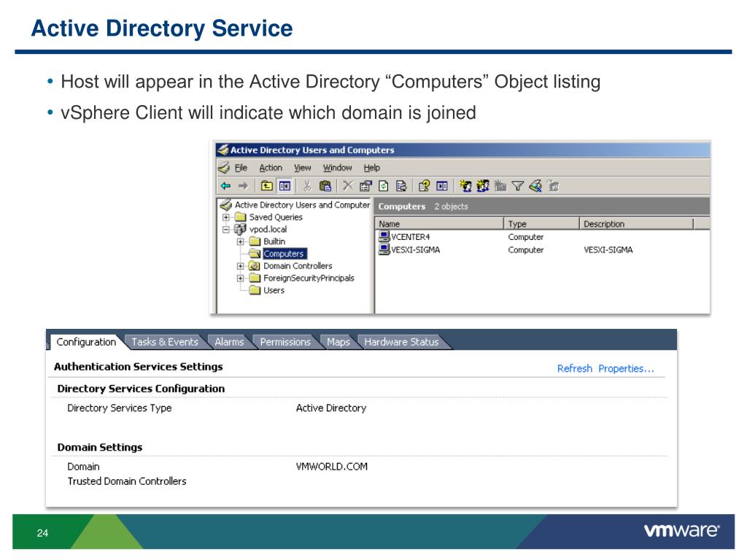Switch to the Configuration tab
747x560 pixels.
(86, 342)
